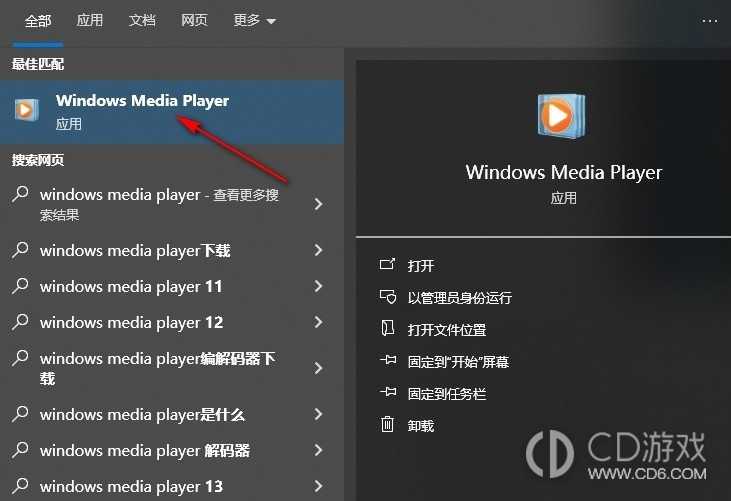Choose 以管理员身份运行
The height and width of the screenshot is (501, 731).
pyautogui.click(x=460, y=297)
